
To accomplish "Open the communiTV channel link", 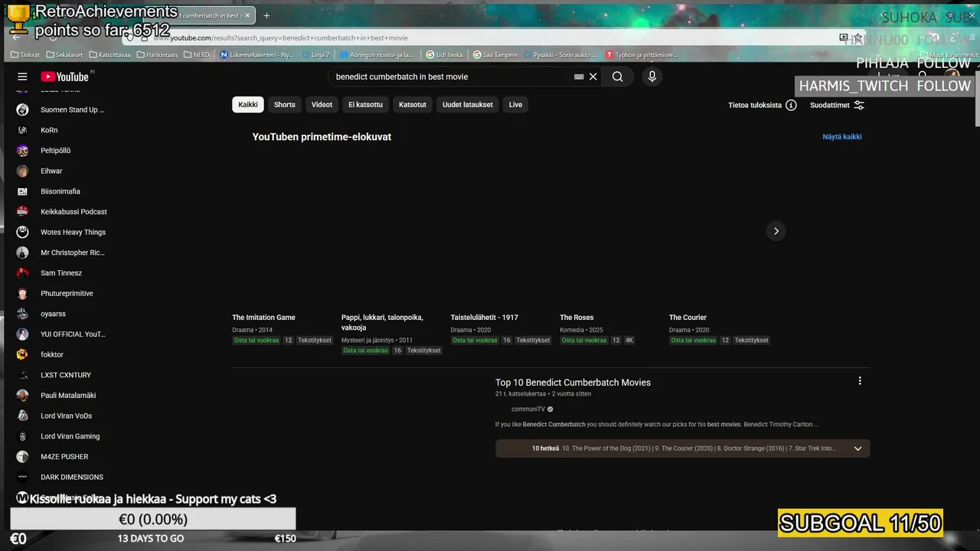I will [528, 409].
